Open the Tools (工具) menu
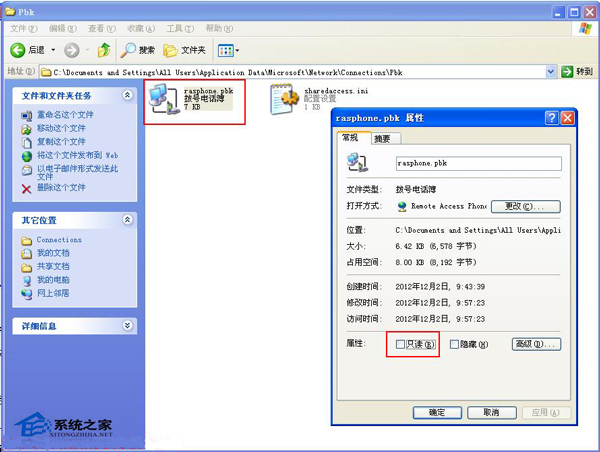The image size is (600, 452). (x=180, y=29)
